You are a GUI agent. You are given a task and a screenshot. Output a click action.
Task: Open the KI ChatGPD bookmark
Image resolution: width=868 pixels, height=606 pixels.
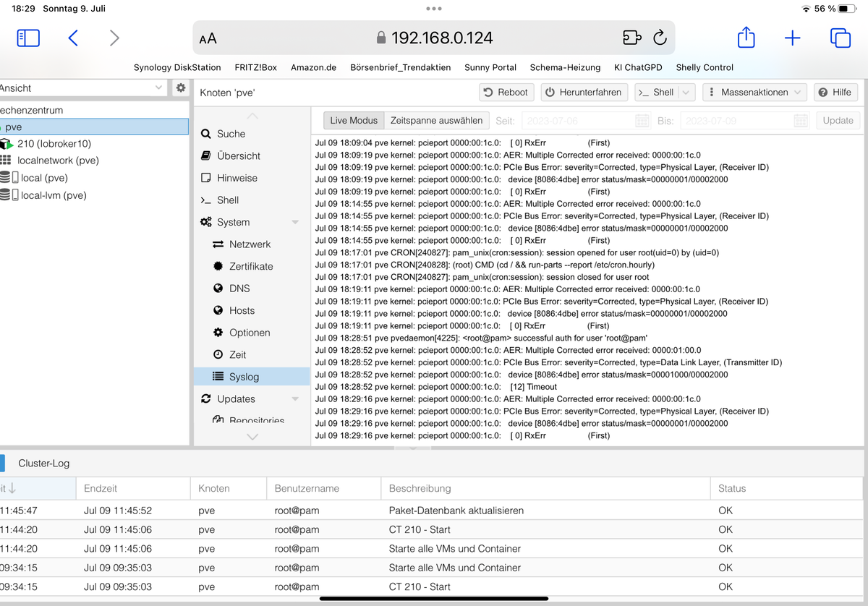[638, 67]
